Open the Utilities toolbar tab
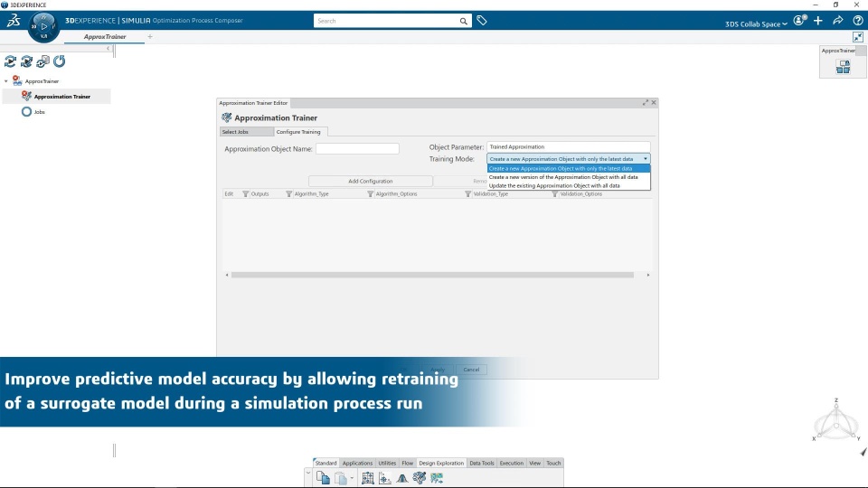The width and height of the screenshot is (868, 488). [x=387, y=463]
